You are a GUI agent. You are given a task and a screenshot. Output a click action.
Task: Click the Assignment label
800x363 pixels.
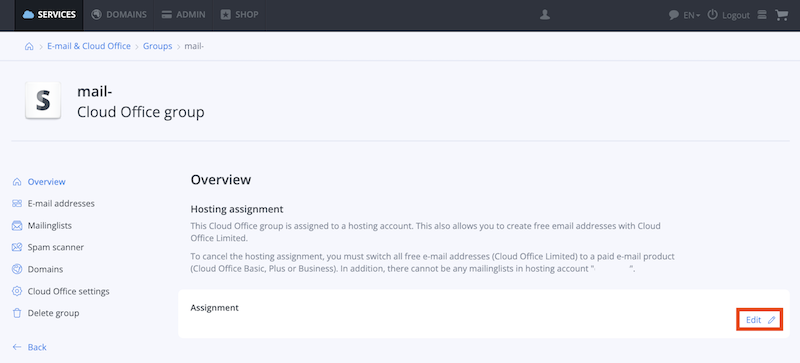pos(214,308)
